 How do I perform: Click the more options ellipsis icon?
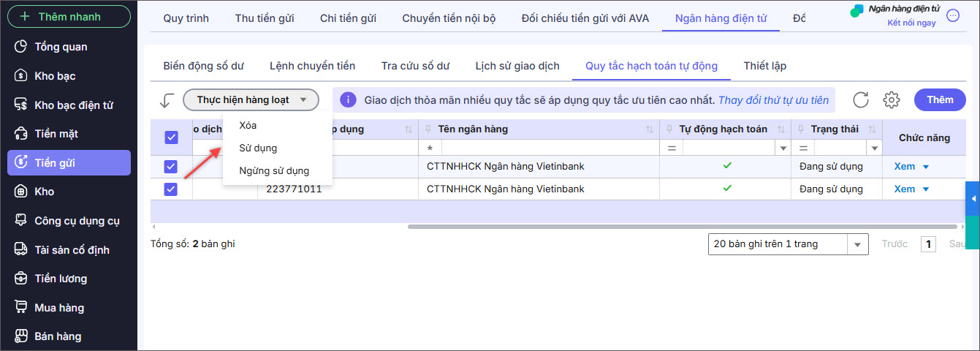click(x=953, y=15)
